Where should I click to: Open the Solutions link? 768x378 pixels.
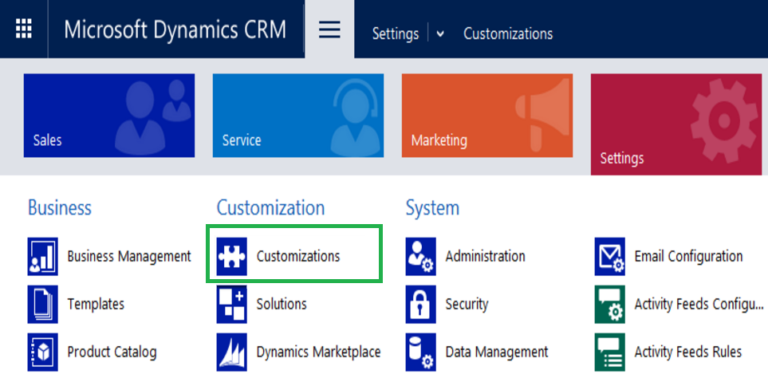281,304
